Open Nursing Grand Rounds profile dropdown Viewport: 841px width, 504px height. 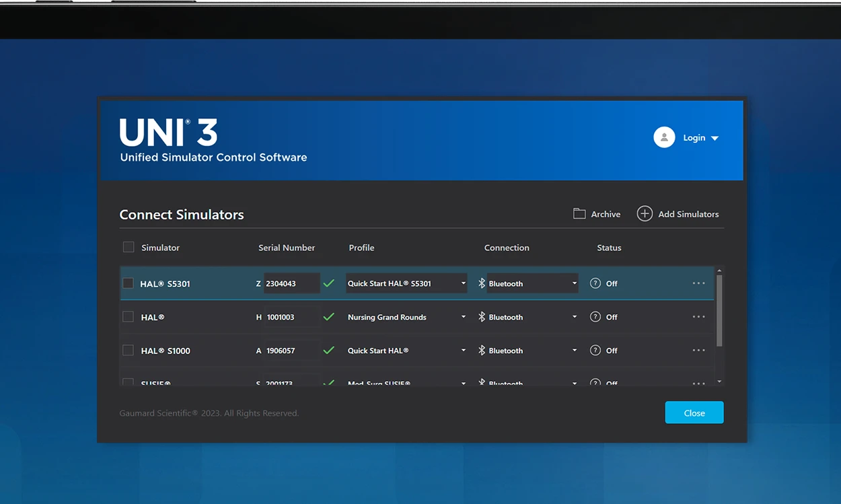coord(406,317)
